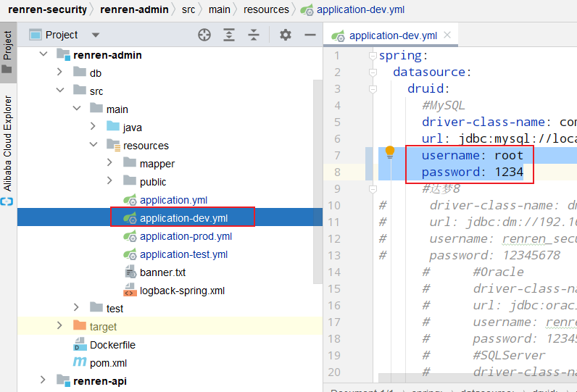Click renren-security in the breadcrumb

(x=47, y=9)
